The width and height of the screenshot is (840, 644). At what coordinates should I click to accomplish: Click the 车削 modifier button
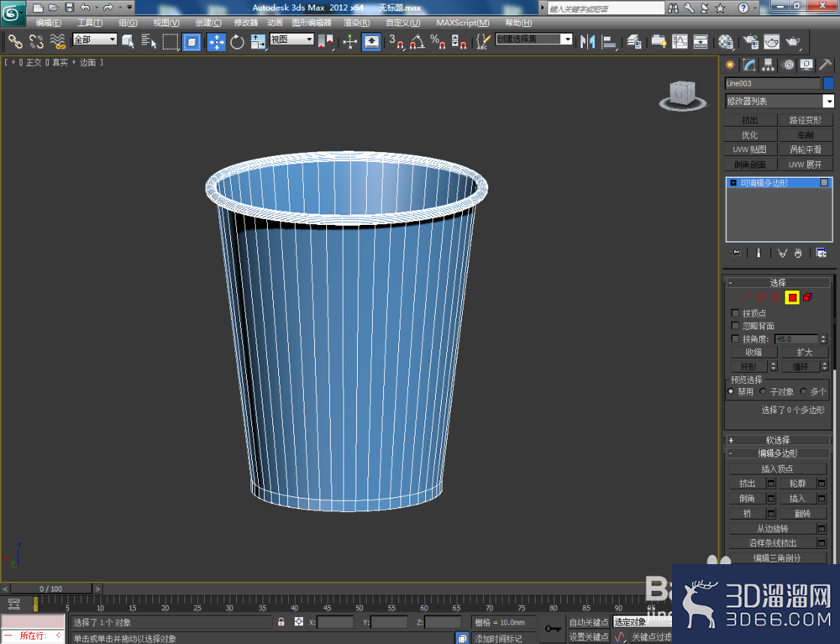point(806,135)
